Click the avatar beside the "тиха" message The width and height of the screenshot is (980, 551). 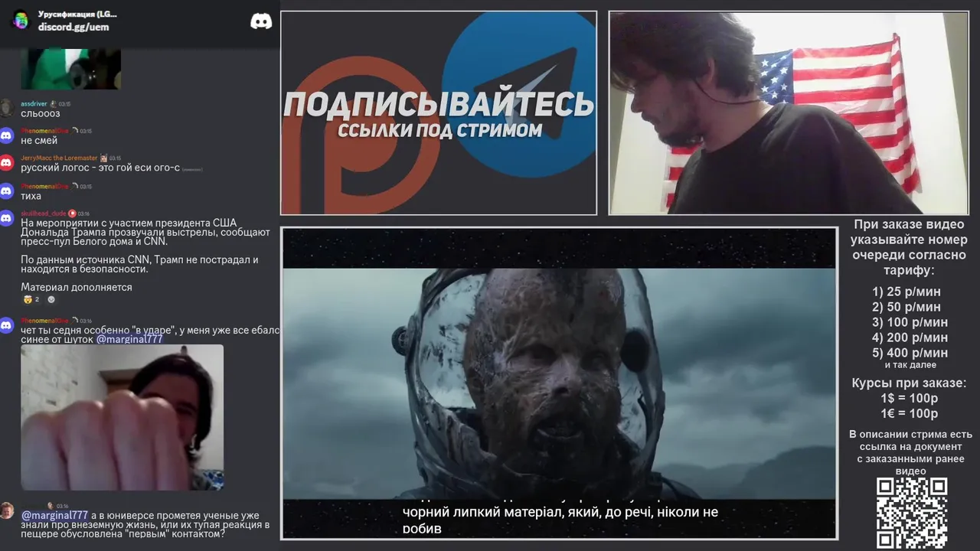(x=7, y=191)
